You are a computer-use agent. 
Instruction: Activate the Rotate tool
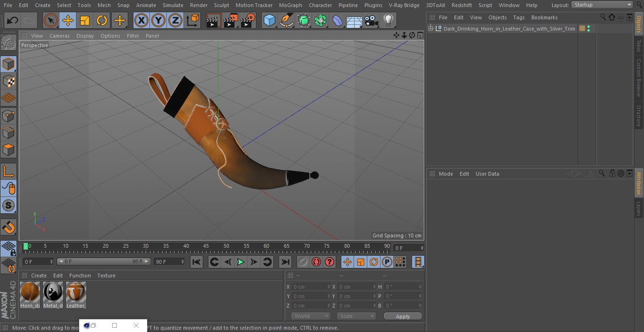coord(102,20)
